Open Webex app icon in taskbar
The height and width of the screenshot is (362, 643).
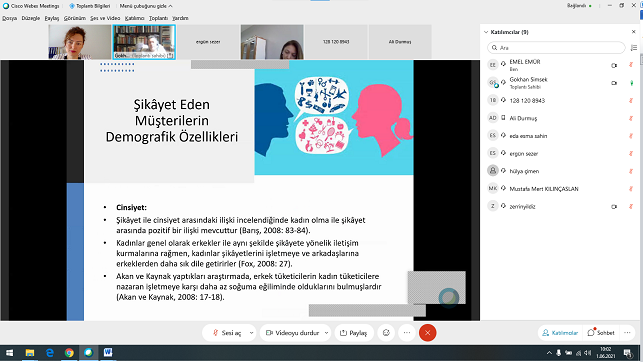tap(89, 353)
